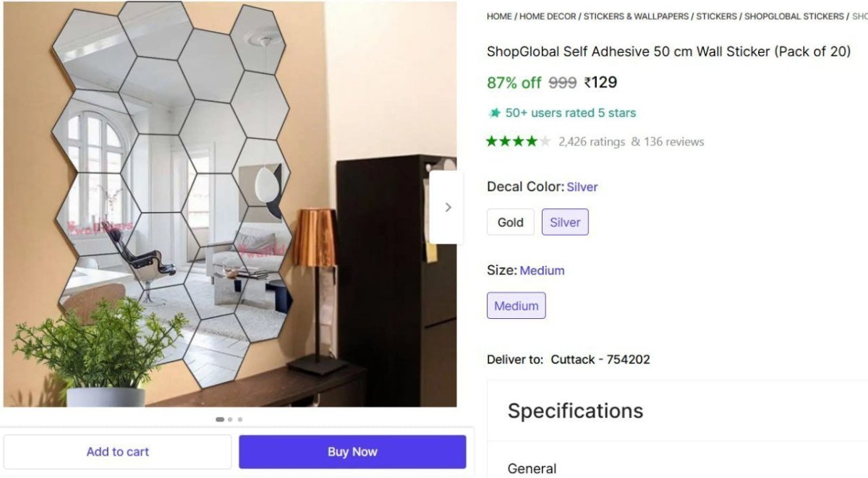This screenshot has height=478, width=868.
Task: Expand the Specifications section
Action: point(575,411)
